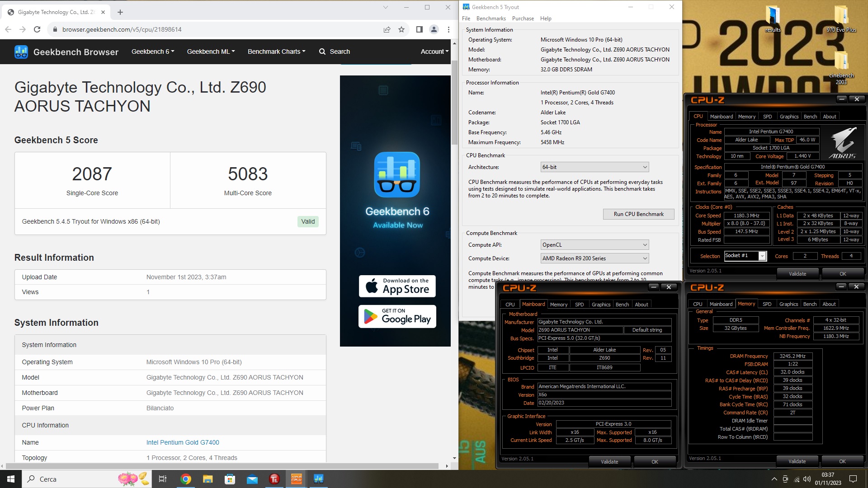Open the Architecture 64-bit combo box
868x488 pixels.
(594, 167)
